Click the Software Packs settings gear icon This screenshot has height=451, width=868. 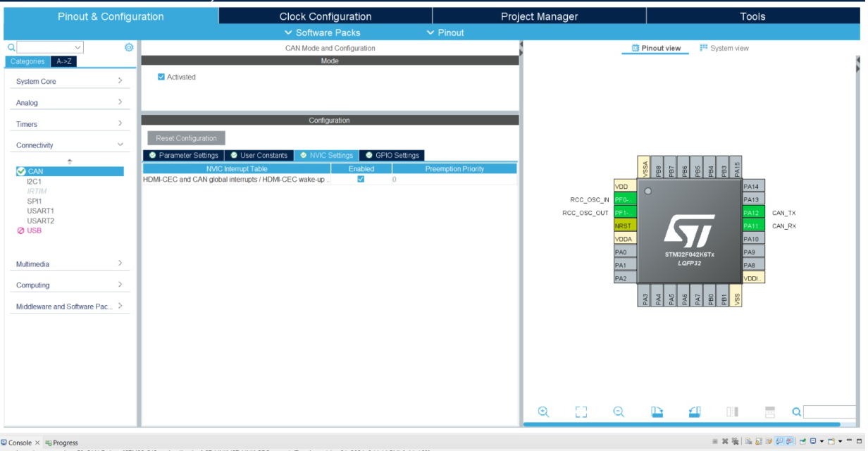(x=128, y=47)
